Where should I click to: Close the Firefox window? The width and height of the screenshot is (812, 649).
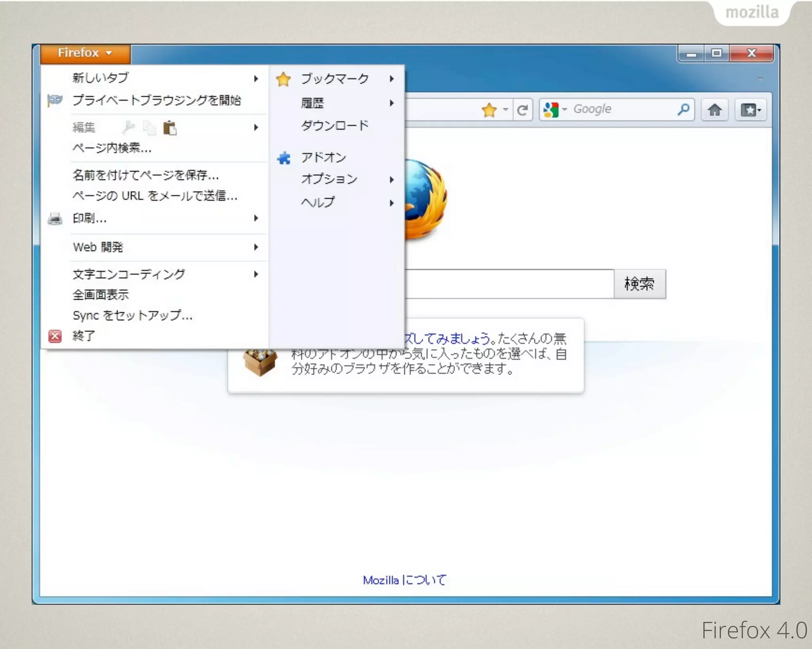point(751,53)
